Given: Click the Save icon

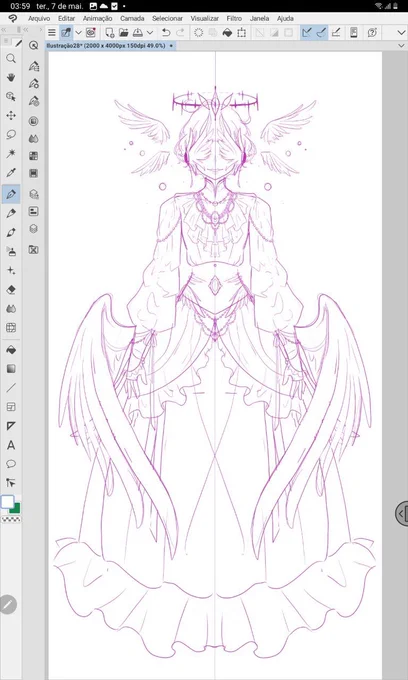Looking at the screenshot, I should [137, 32].
